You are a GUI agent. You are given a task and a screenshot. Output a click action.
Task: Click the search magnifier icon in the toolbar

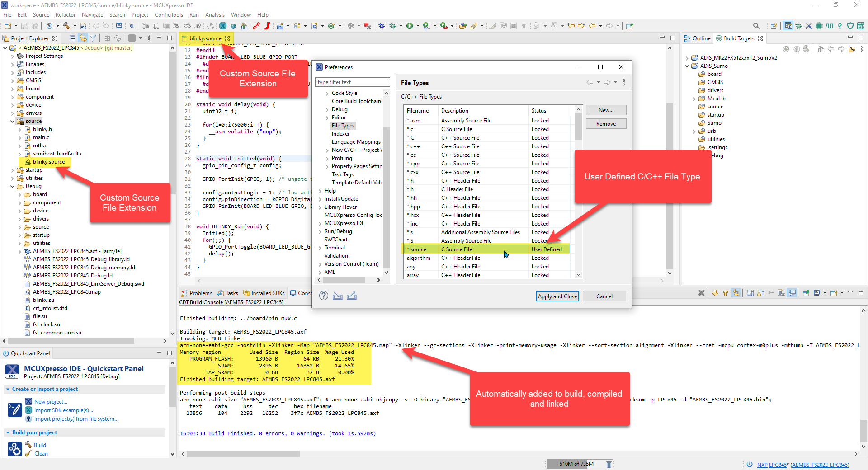coord(757,26)
